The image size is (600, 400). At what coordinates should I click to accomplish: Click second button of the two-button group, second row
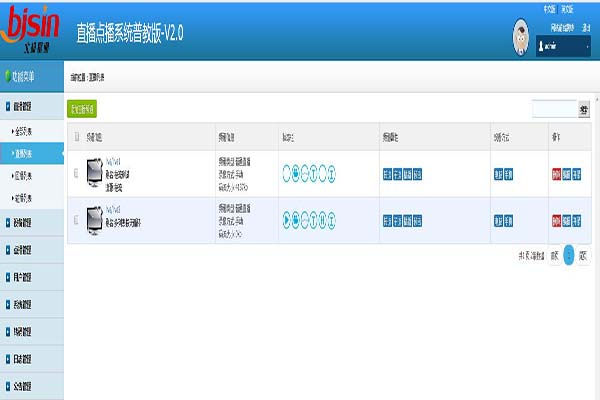(x=508, y=221)
